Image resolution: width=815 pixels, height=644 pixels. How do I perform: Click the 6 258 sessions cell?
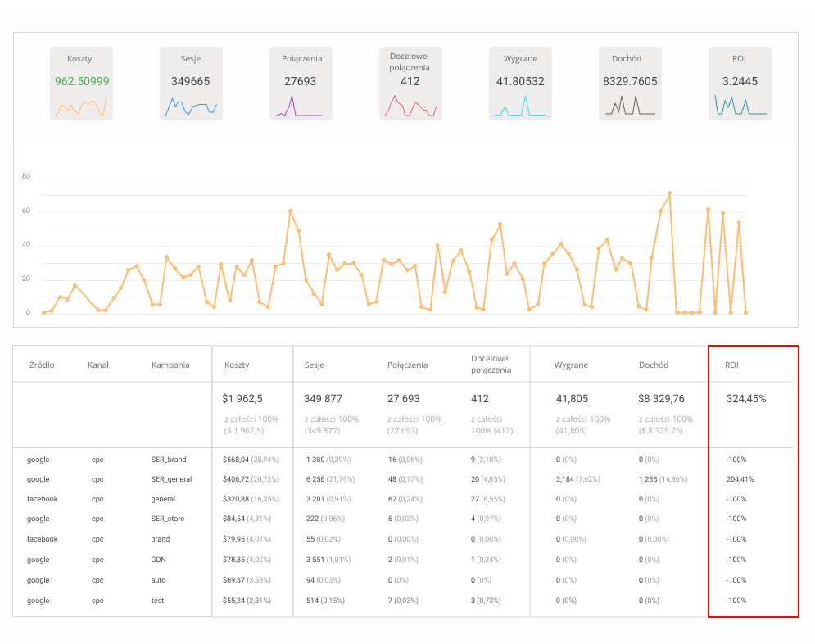(330, 479)
